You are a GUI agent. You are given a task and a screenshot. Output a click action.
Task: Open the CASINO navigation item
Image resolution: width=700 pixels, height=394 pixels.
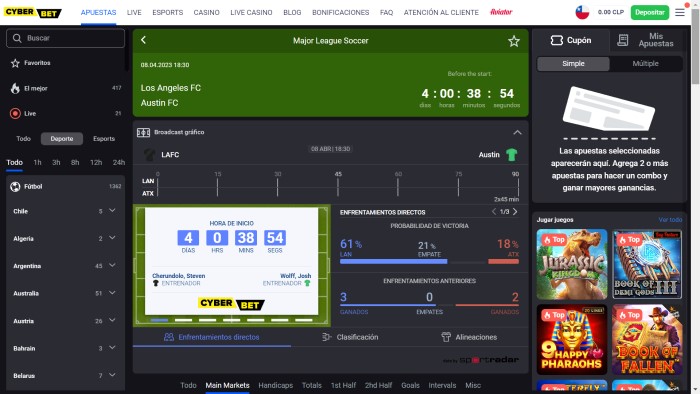(x=206, y=12)
